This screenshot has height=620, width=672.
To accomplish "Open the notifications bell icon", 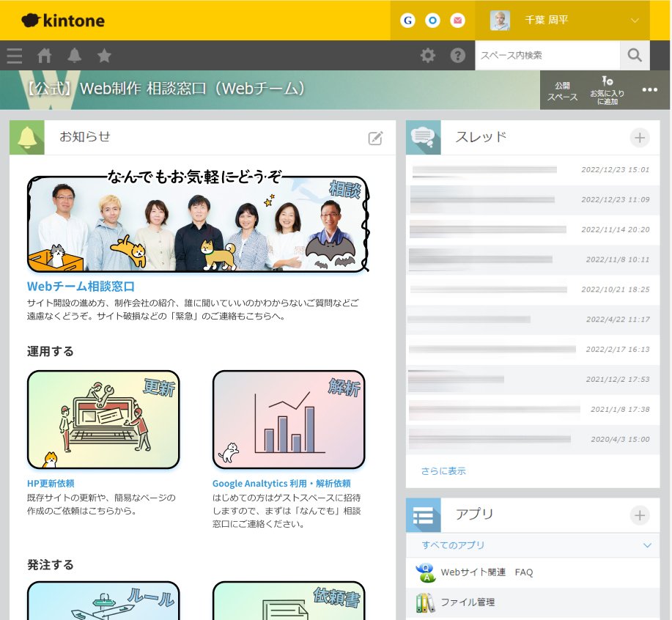I will pyautogui.click(x=74, y=55).
